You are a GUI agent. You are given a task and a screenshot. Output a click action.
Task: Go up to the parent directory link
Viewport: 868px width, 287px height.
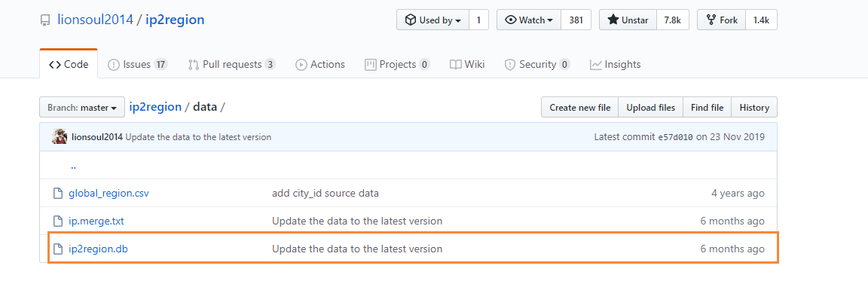click(x=73, y=166)
